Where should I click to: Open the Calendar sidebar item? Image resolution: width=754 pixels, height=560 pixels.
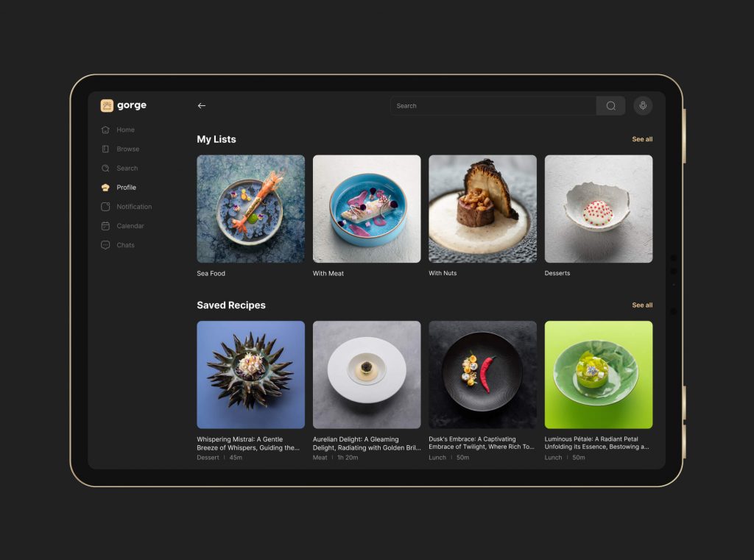point(123,226)
